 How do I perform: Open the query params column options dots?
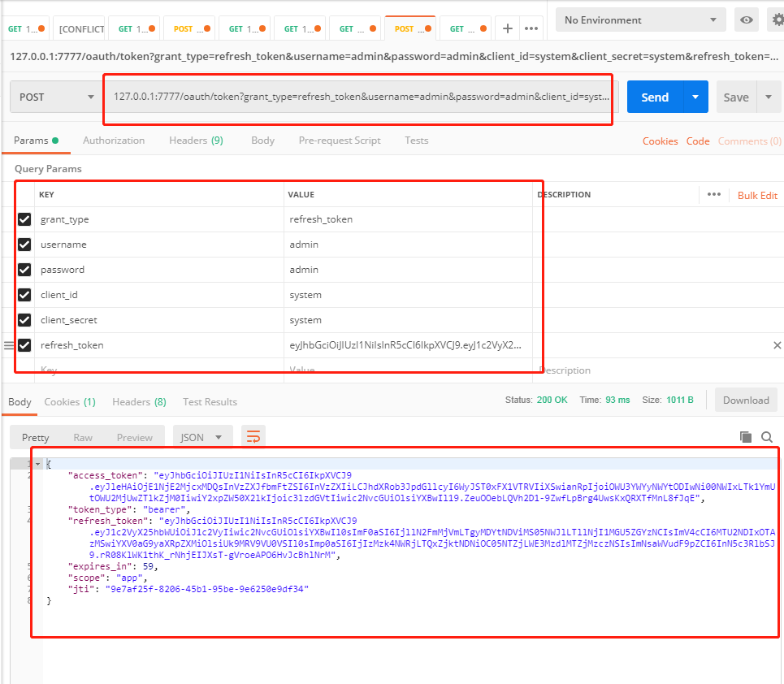coord(714,195)
